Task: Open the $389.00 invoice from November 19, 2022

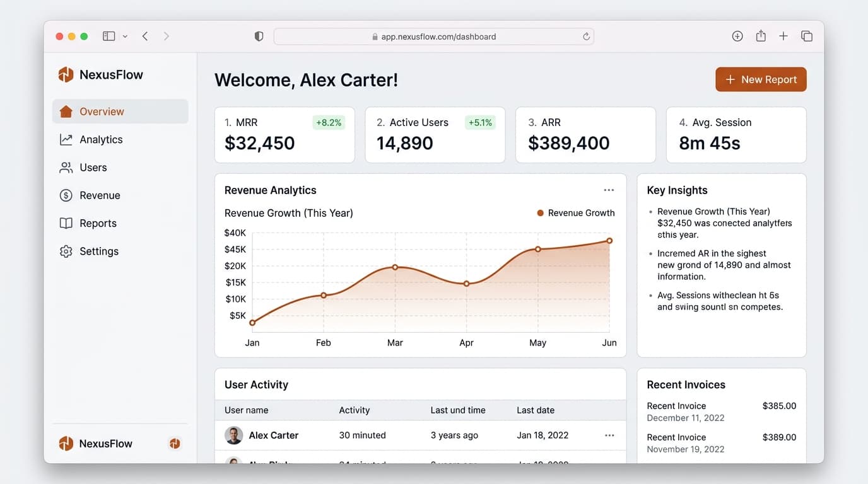Action: point(722,443)
